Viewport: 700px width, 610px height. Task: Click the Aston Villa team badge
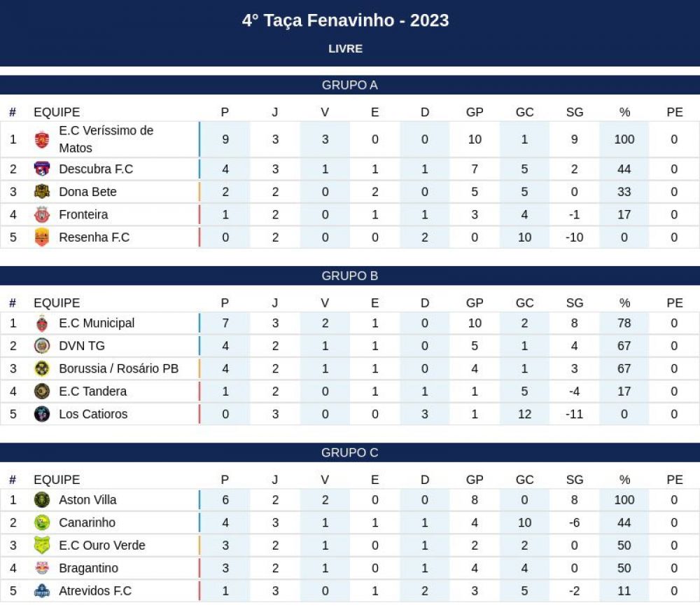(x=42, y=500)
